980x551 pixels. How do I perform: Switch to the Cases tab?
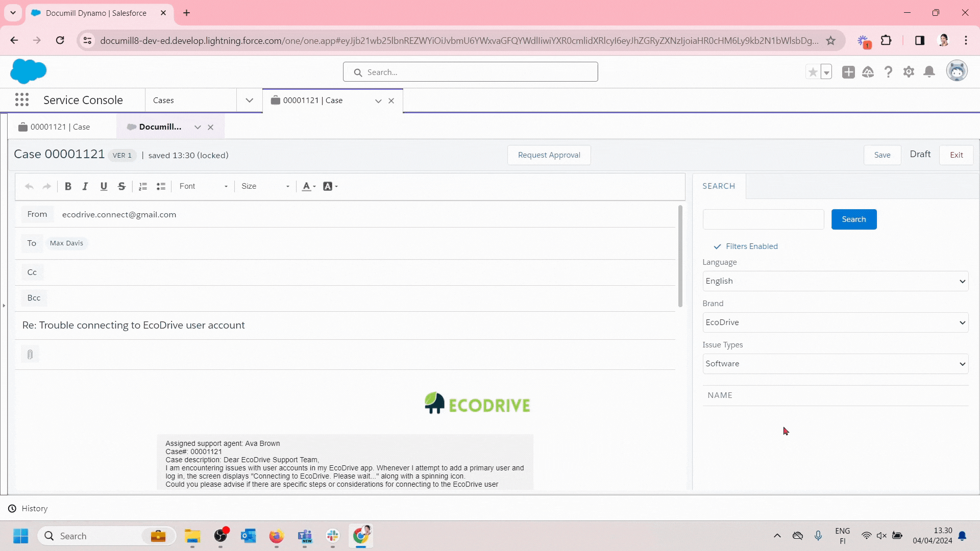[x=163, y=99]
